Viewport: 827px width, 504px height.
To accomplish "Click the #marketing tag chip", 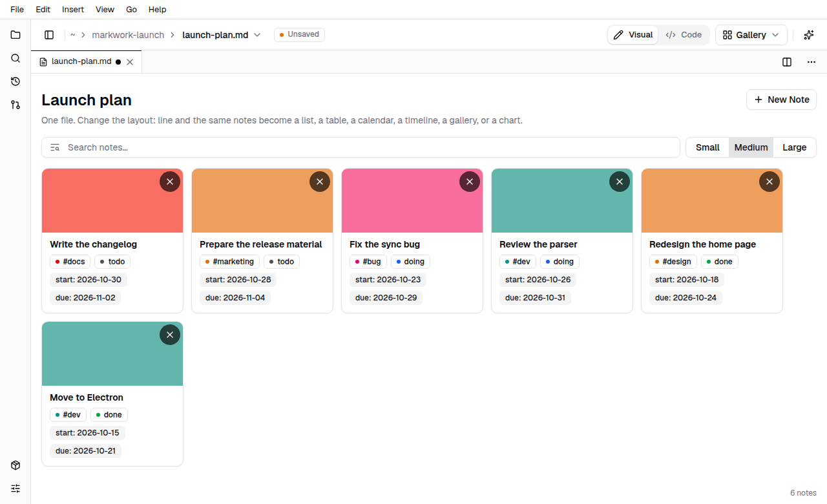I will [x=230, y=262].
